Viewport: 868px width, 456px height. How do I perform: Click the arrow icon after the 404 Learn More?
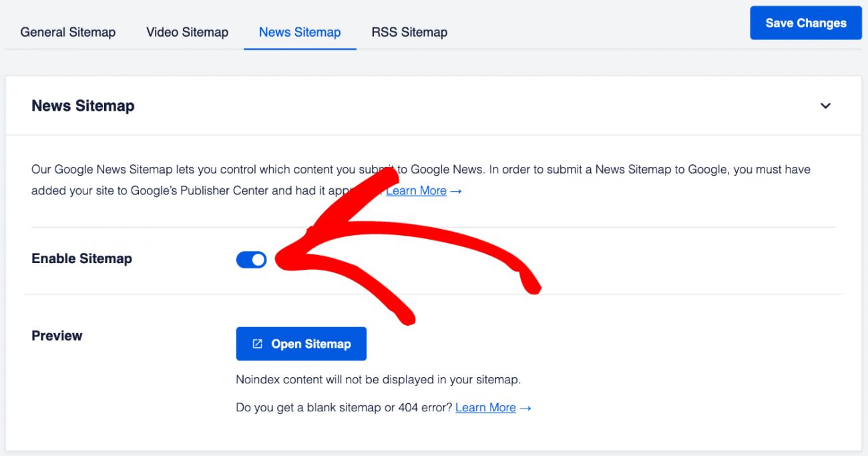pyautogui.click(x=525, y=407)
